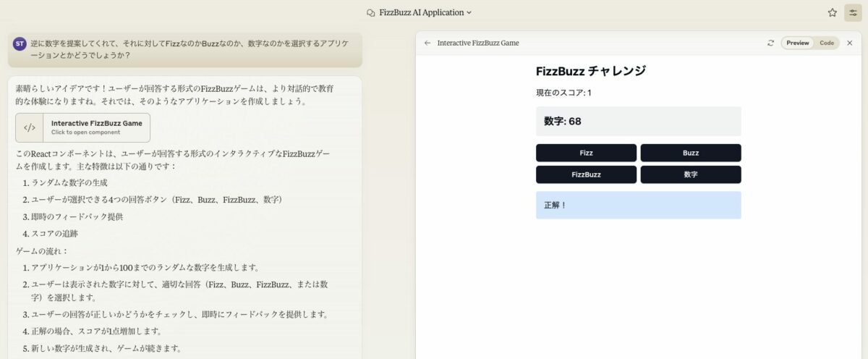Close the Interactive FizzBuzz Game panel
This screenshot has width=868, height=359.
(x=849, y=43)
